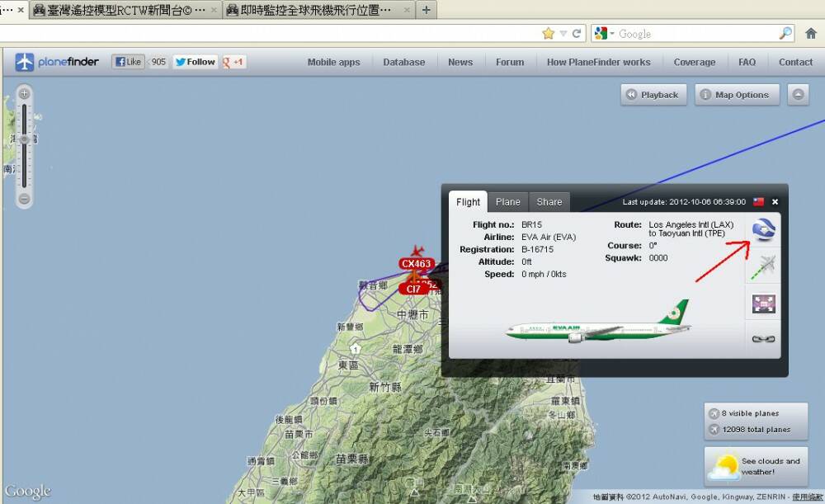Click the Facebook like count 905
Screen dimensions: 825x504
pos(158,62)
